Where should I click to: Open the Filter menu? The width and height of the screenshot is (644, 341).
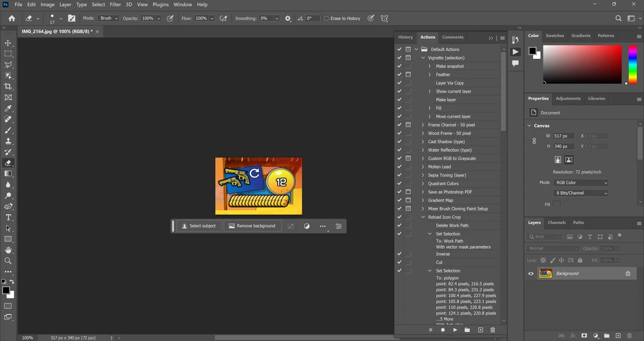(x=115, y=5)
